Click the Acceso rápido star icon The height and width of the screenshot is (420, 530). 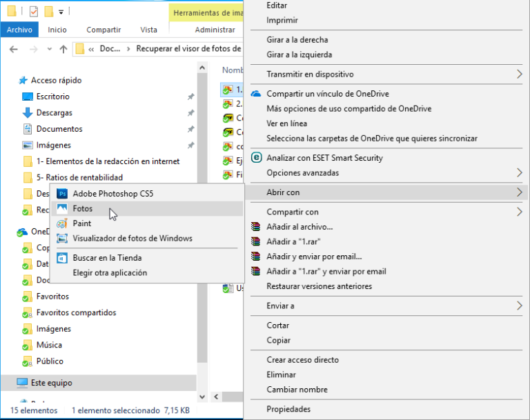tap(23, 81)
